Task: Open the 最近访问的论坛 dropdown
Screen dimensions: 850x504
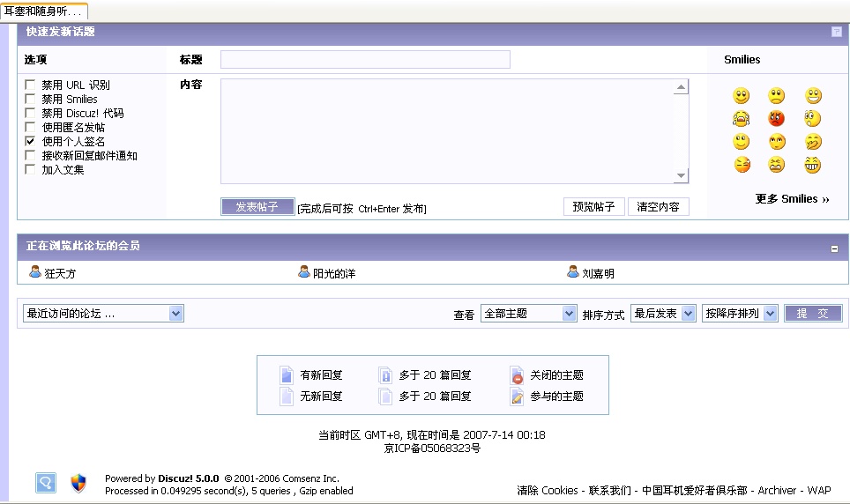Action: 103,314
